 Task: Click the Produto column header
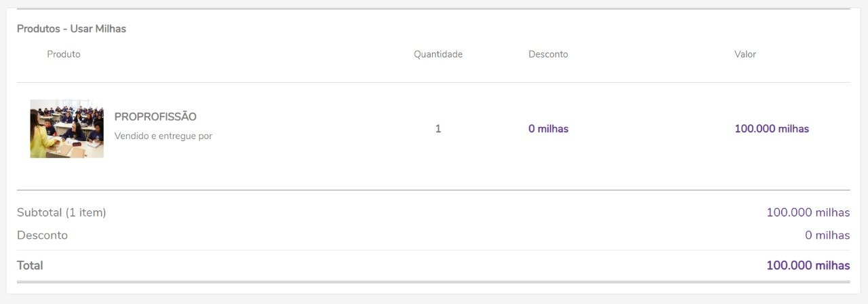pos(64,54)
